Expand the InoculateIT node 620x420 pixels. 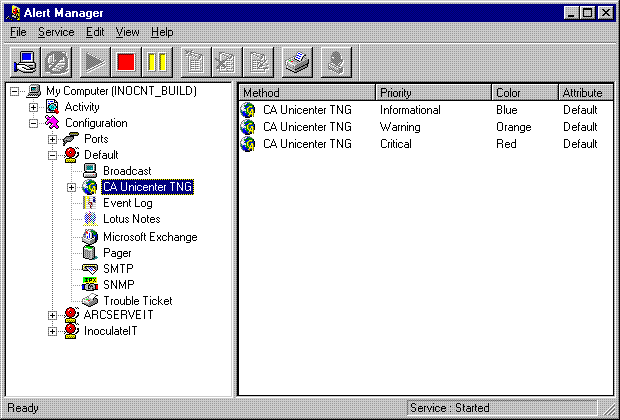(53, 331)
